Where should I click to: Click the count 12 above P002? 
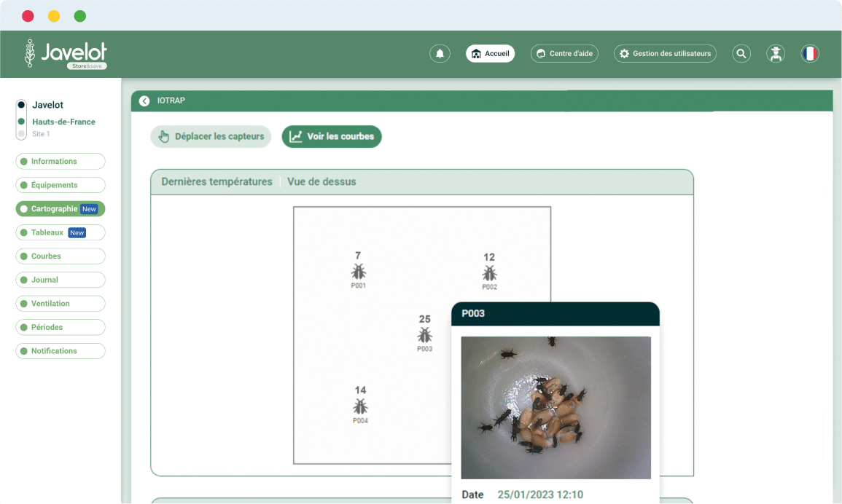point(489,257)
